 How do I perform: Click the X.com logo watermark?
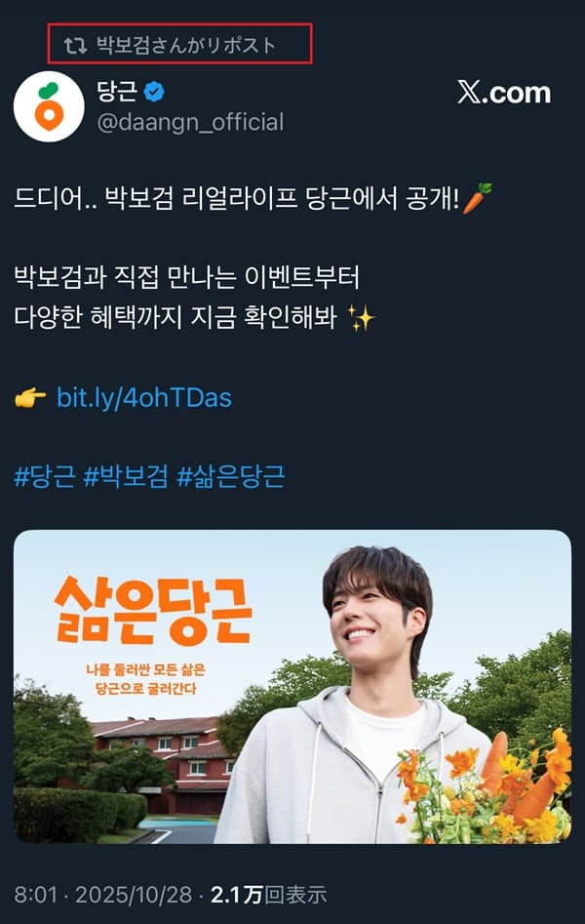pyautogui.click(x=504, y=93)
